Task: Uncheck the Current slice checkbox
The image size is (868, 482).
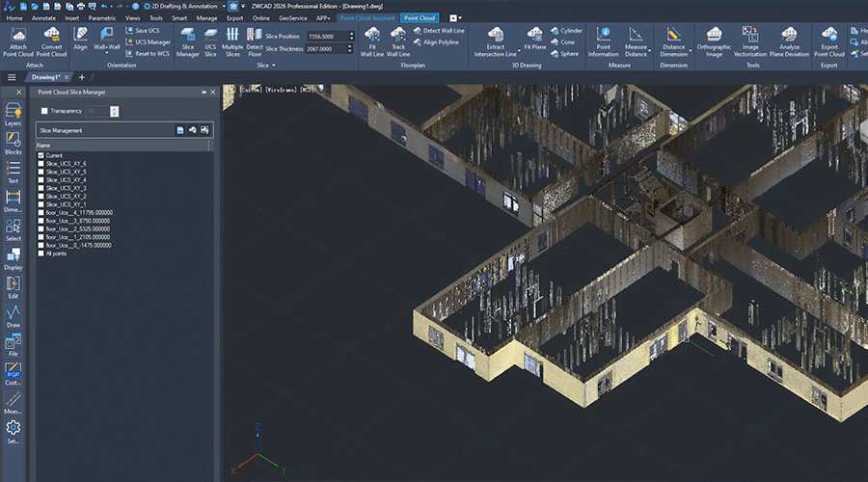Action: coord(41,155)
